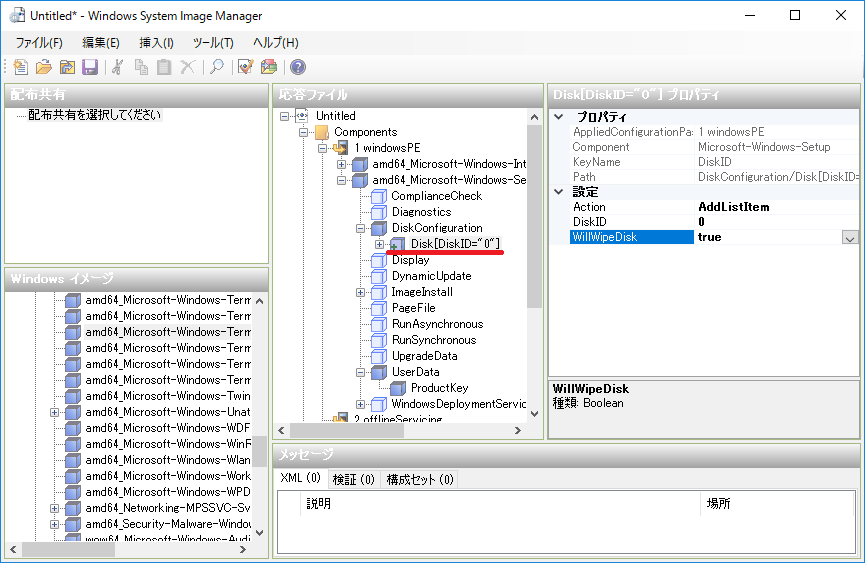Viewport: 865px width, 563px height.
Task: Open the ヘルプ(H) menu
Action: pos(275,43)
